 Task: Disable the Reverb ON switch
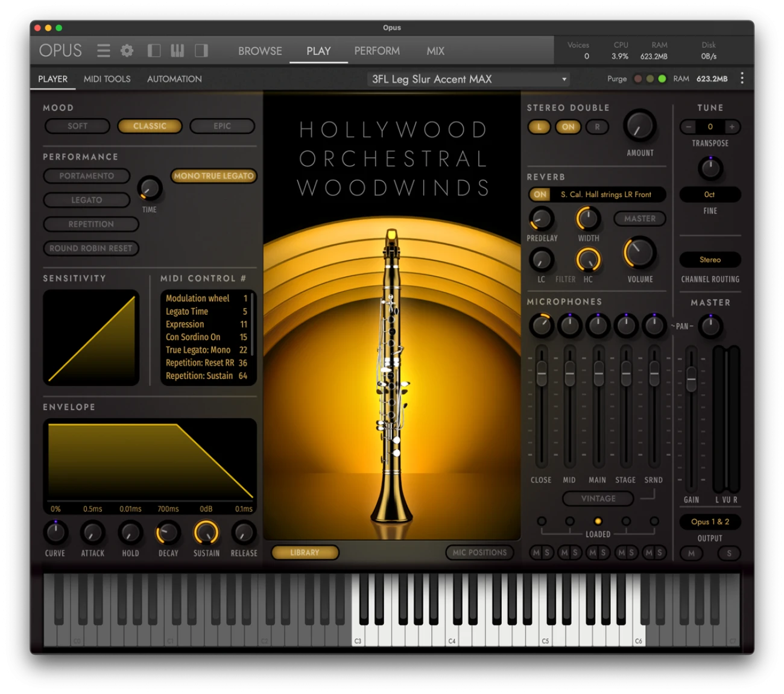[540, 194]
